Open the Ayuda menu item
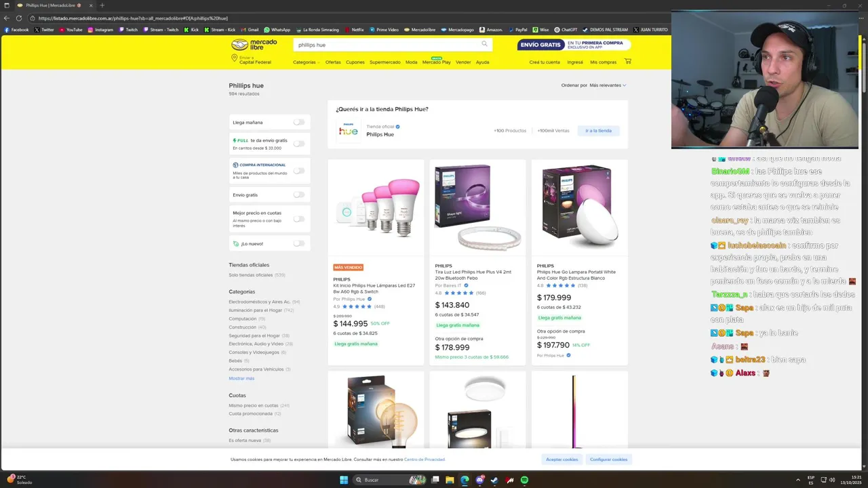Viewport: 868px width, 488px height. point(482,62)
